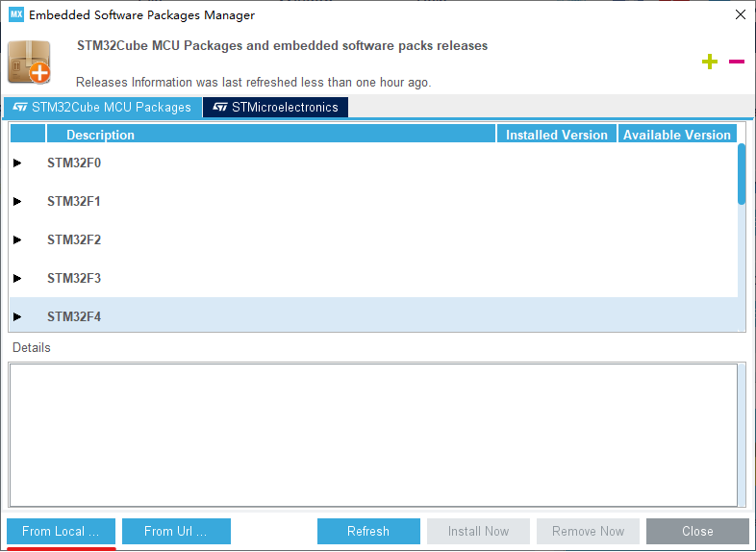Click the Installed Version column header

(557, 135)
